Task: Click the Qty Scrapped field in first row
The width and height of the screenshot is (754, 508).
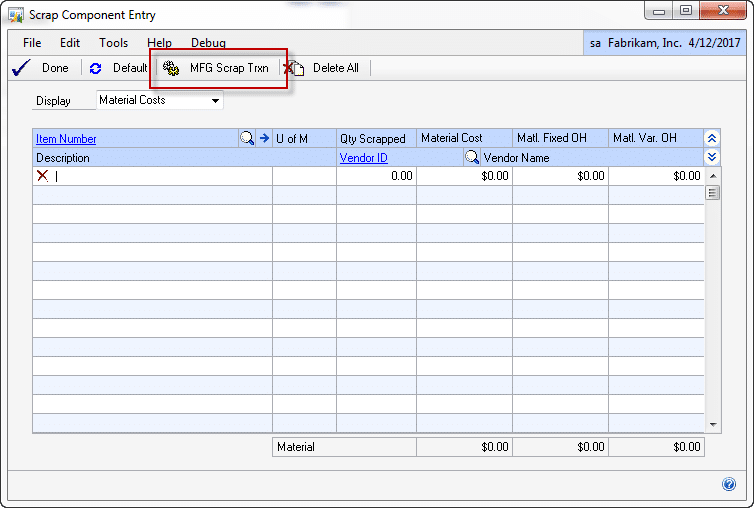Action: [376, 176]
